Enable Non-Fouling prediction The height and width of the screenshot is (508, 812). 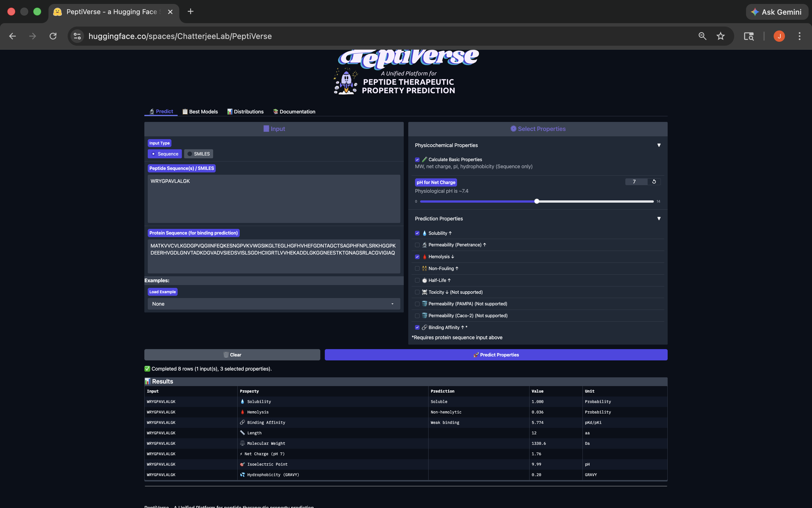point(417,268)
